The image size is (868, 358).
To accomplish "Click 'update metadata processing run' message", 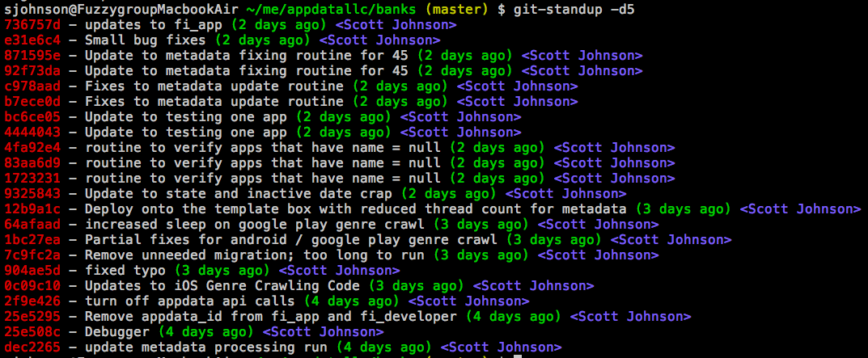I will click(206, 347).
